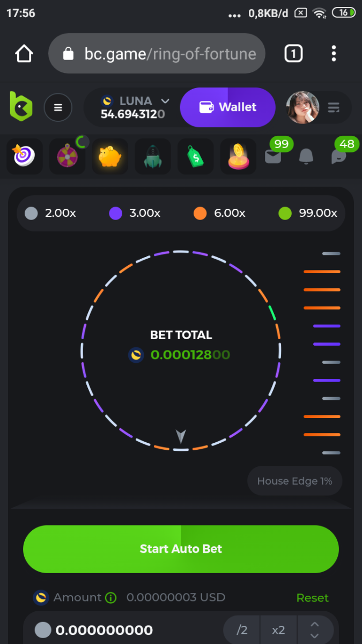Open the Wallet button
Screen dimensions: 362x644
point(228,107)
